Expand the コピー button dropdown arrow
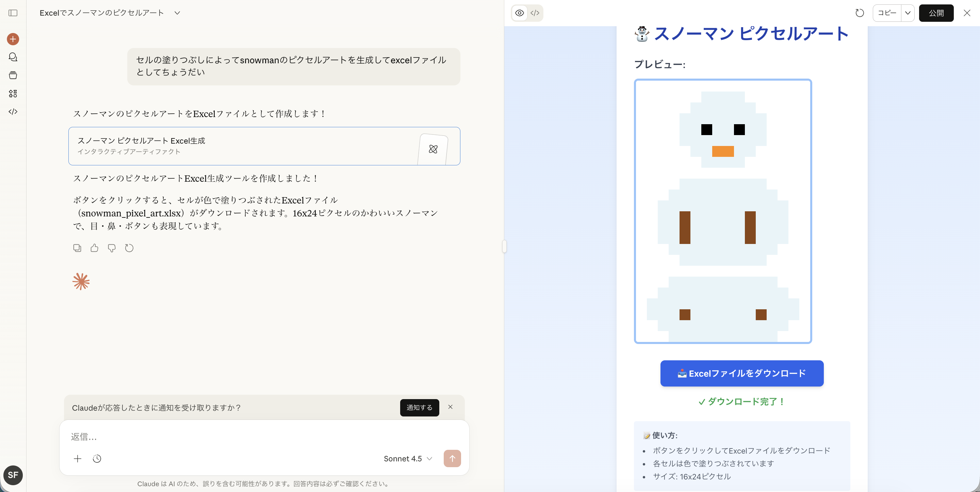This screenshot has height=492, width=980. 908,13
